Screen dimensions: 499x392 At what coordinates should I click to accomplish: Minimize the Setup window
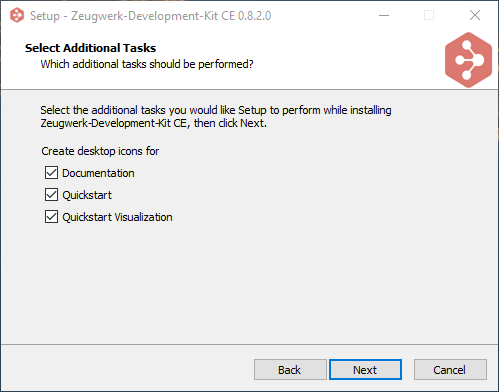point(384,15)
